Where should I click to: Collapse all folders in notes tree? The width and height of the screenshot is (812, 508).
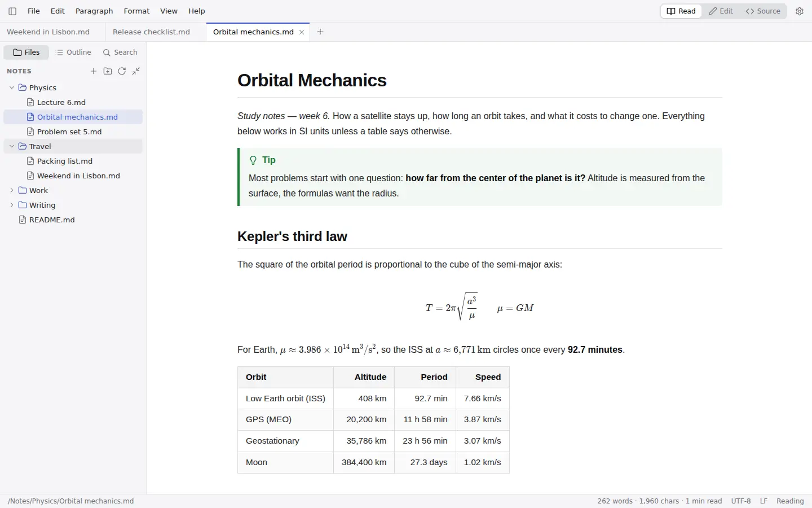pos(136,71)
